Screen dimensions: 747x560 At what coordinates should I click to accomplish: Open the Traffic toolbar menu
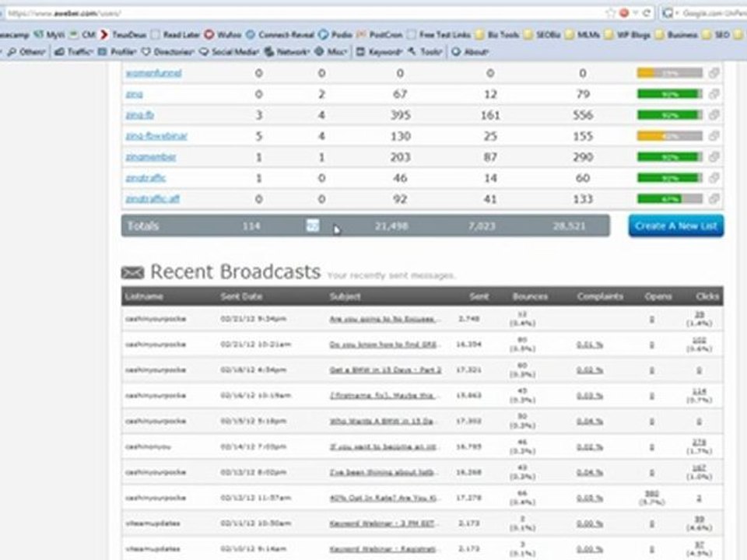pos(72,51)
